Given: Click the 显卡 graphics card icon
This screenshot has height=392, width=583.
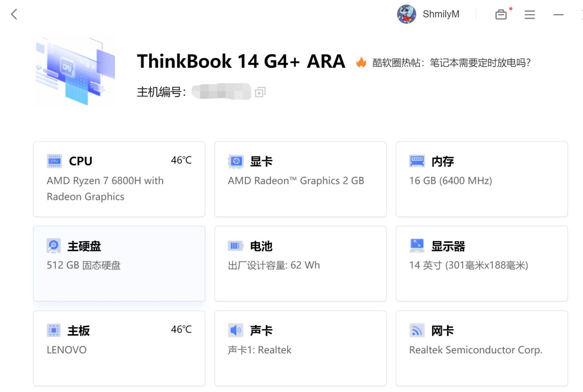Looking at the screenshot, I should (x=236, y=161).
